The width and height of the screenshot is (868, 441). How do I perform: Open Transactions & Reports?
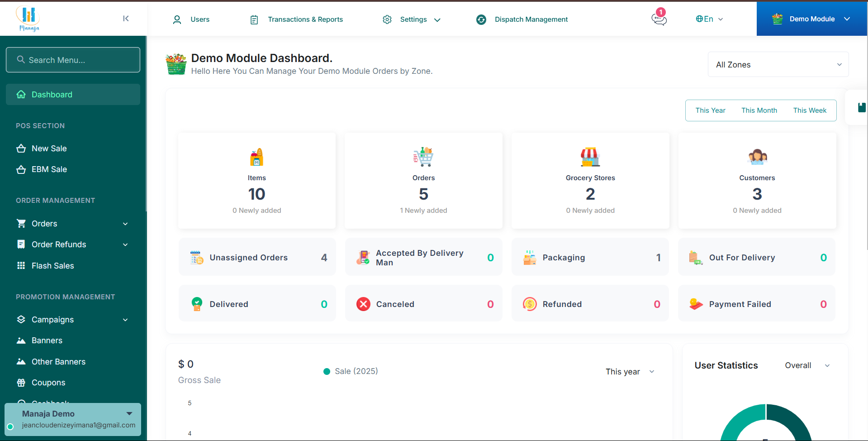click(x=297, y=19)
